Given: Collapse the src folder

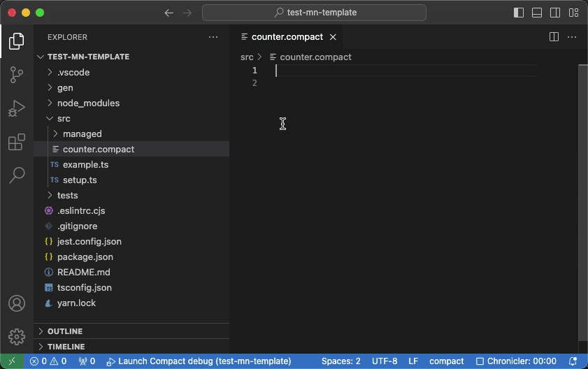Looking at the screenshot, I should pos(64,118).
